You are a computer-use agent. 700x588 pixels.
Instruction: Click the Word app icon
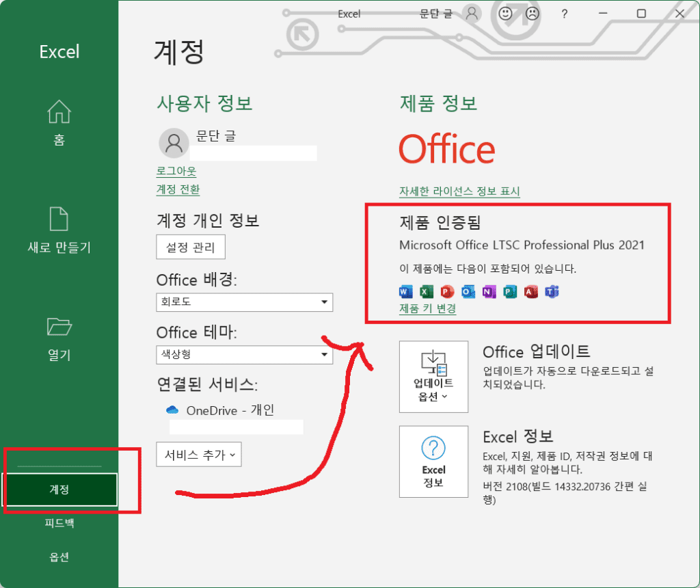tap(405, 292)
